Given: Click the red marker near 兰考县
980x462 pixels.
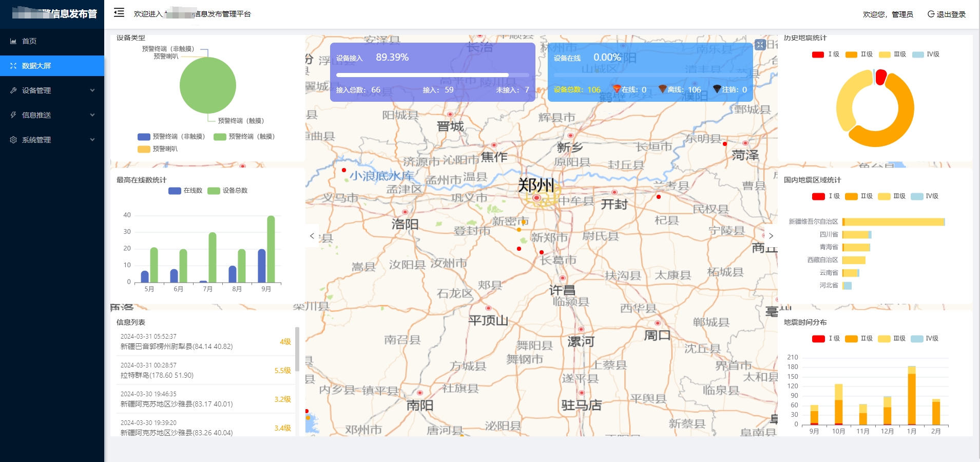Looking at the screenshot, I should [659, 197].
